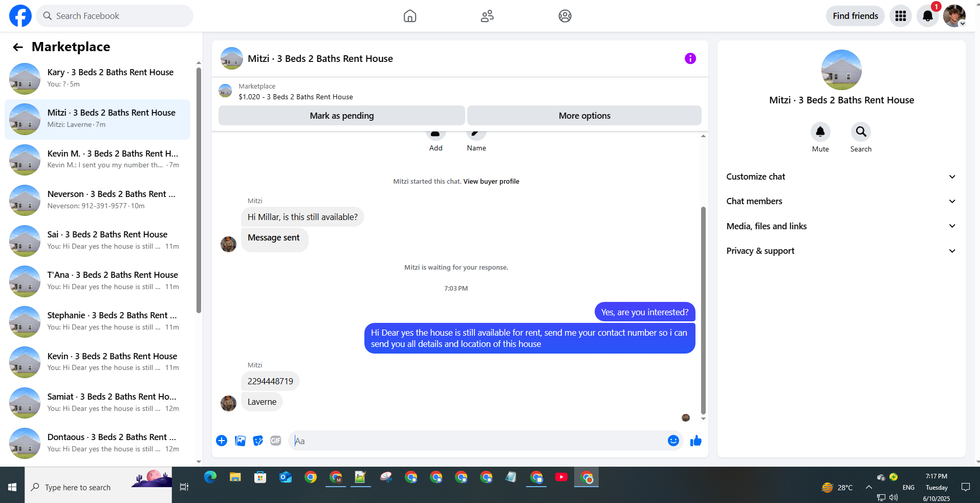Screen dimensions: 980x503
Task: Click the Facebook logo
Action: [x=20, y=16]
